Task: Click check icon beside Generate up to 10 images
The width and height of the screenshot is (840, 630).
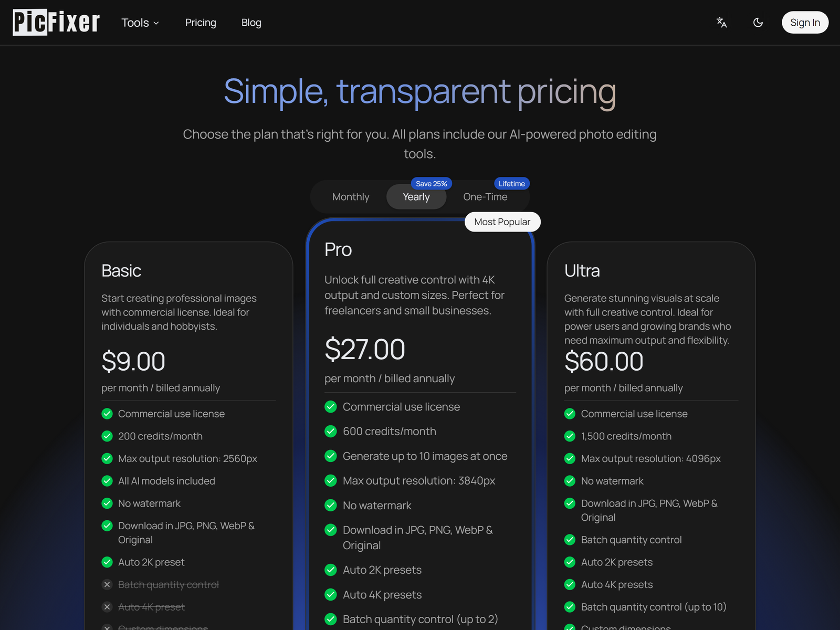Action: [x=331, y=456]
